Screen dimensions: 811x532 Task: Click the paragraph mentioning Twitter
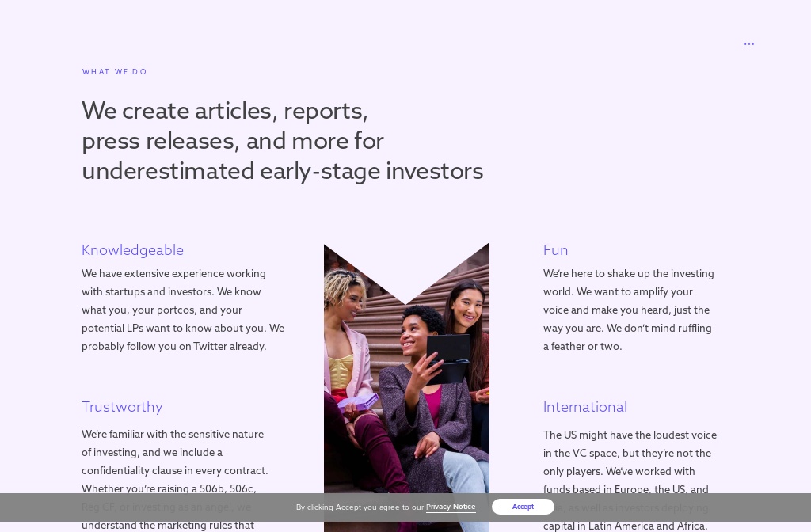(x=183, y=310)
